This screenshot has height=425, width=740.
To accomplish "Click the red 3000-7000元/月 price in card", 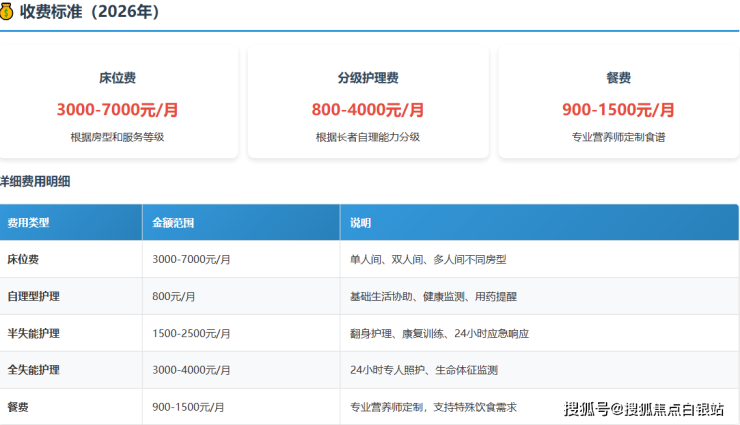I will pyautogui.click(x=117, y=110).
